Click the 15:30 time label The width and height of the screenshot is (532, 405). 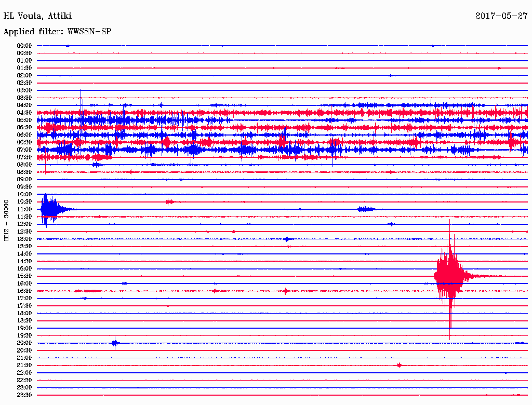[24, 276]
